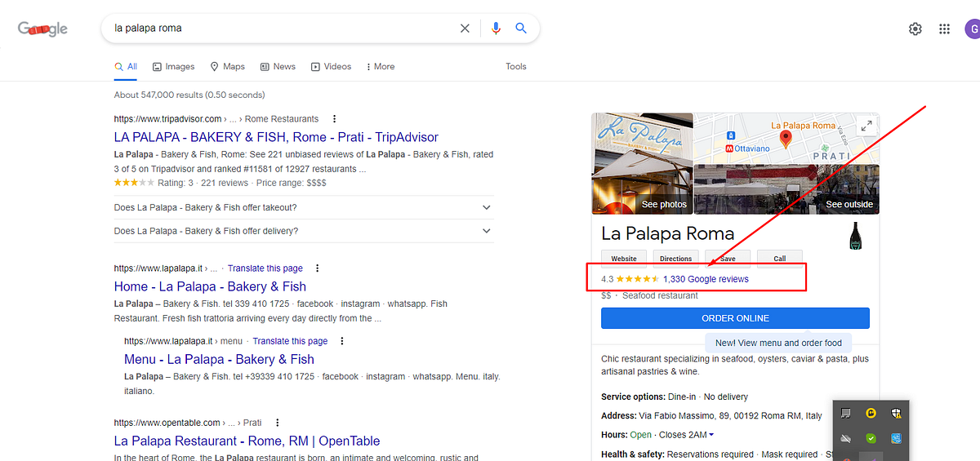Image resolution: width=980 pixels, height=461 pixels.
Task: Expand 'offer delivery?' question
Action: click(304, 231)
